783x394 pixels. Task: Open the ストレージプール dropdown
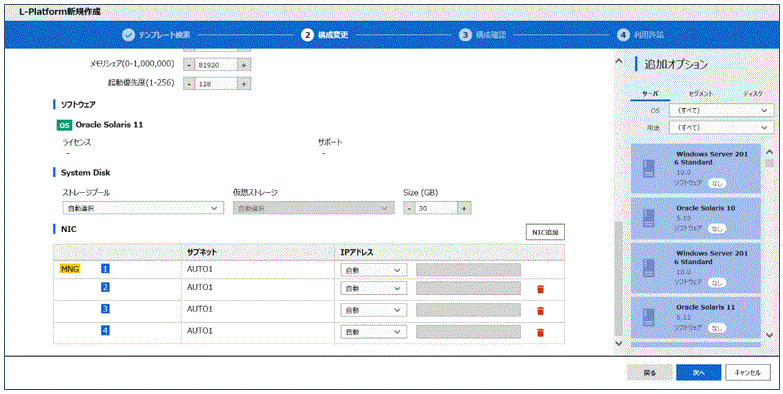point(143,208)
